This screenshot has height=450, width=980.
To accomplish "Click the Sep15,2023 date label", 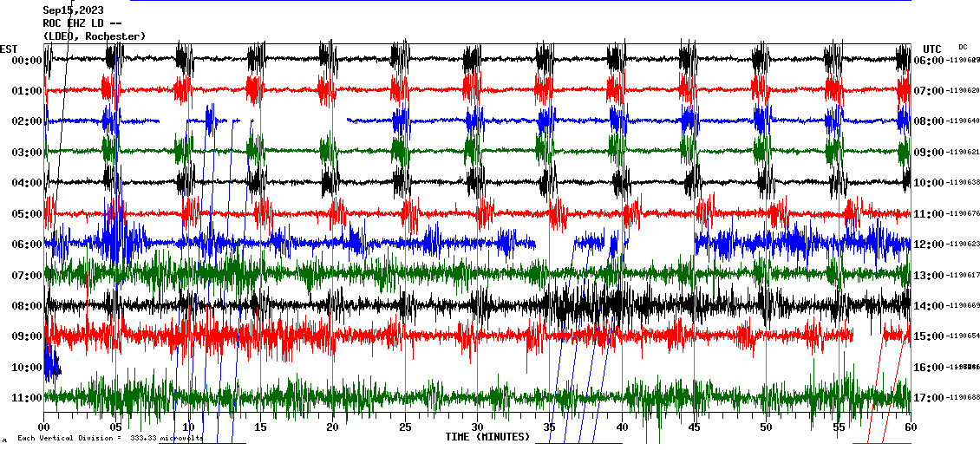I will 73,10.
